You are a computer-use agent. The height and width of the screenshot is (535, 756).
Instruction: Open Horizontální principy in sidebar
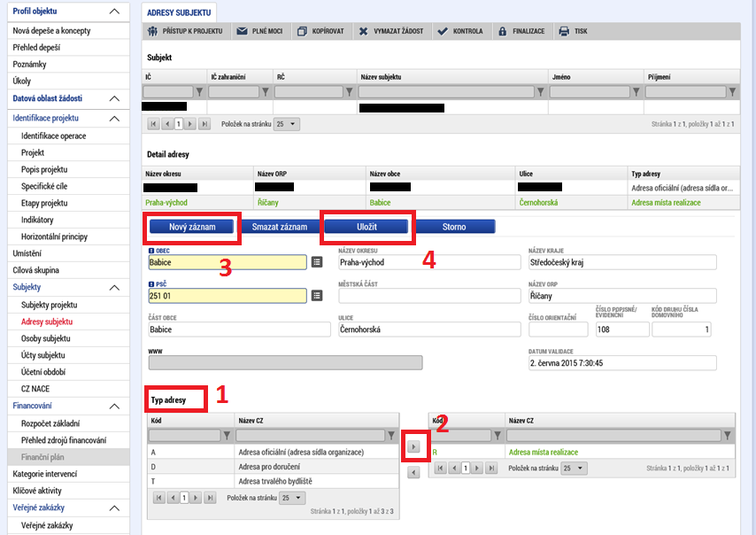68,236
